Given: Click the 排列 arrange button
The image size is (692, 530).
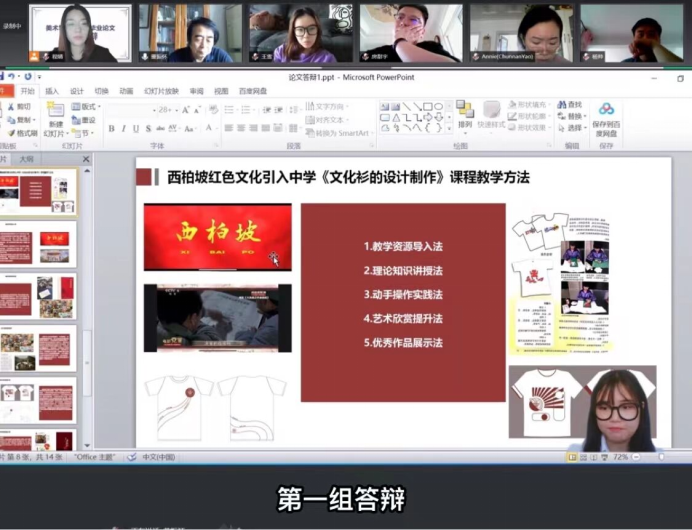Looking at the screenshot, I should (465, 116).
